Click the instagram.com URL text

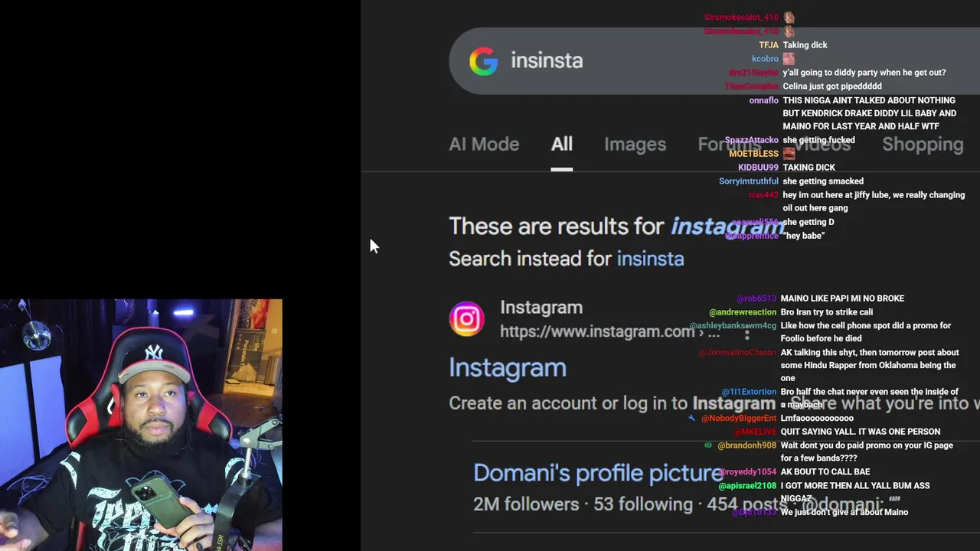(x=597, y=331)
